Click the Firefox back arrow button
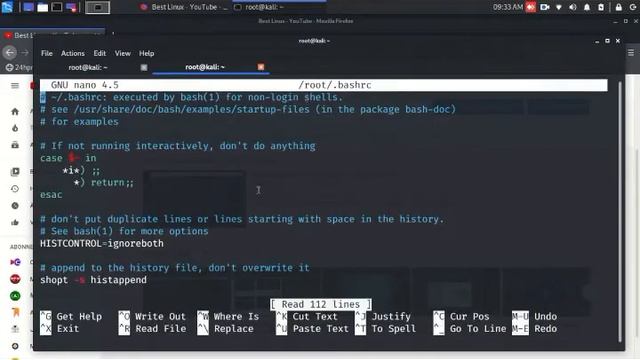Image resolution: width=640 pixels, height=360 pixels. (x=10, y=52)
